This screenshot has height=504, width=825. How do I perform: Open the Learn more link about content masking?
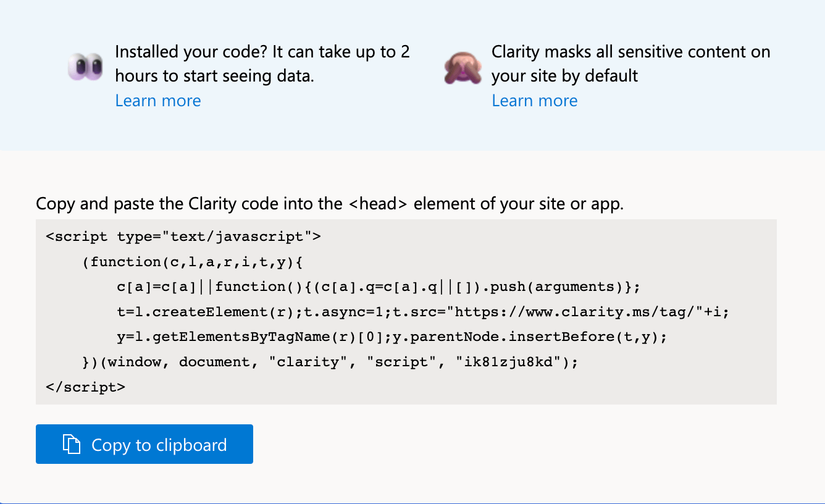coord(535,100)
